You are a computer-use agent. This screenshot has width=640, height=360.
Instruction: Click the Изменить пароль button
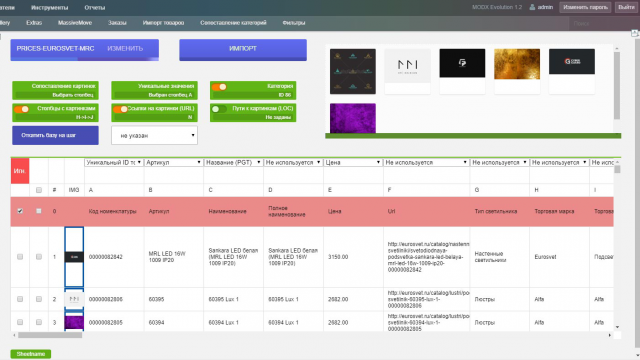tap(585, 7)
